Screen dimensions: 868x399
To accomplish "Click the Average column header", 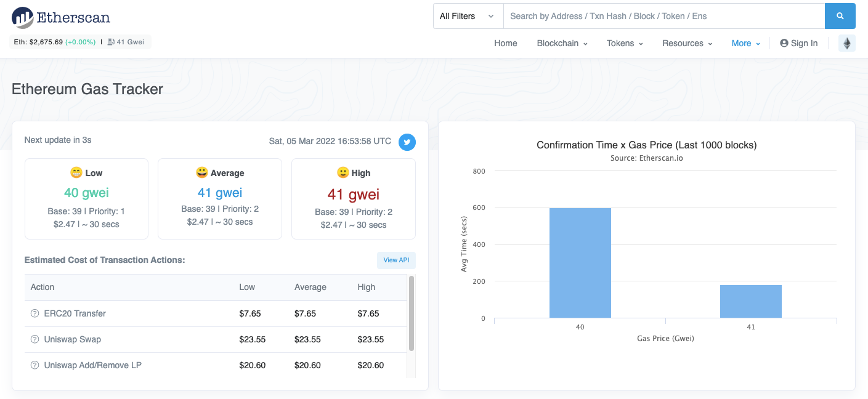I will 310,287.
